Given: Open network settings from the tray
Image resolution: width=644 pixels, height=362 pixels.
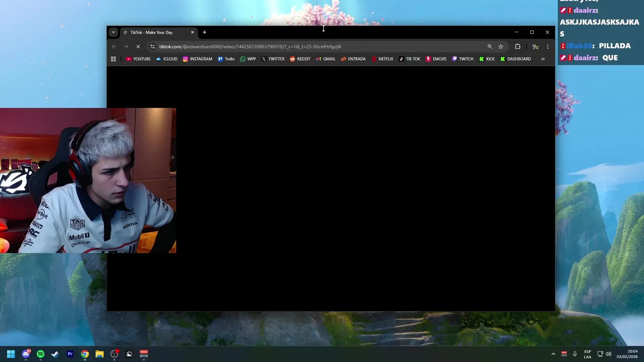Looking at the screenshot, I should coord(600,354).
